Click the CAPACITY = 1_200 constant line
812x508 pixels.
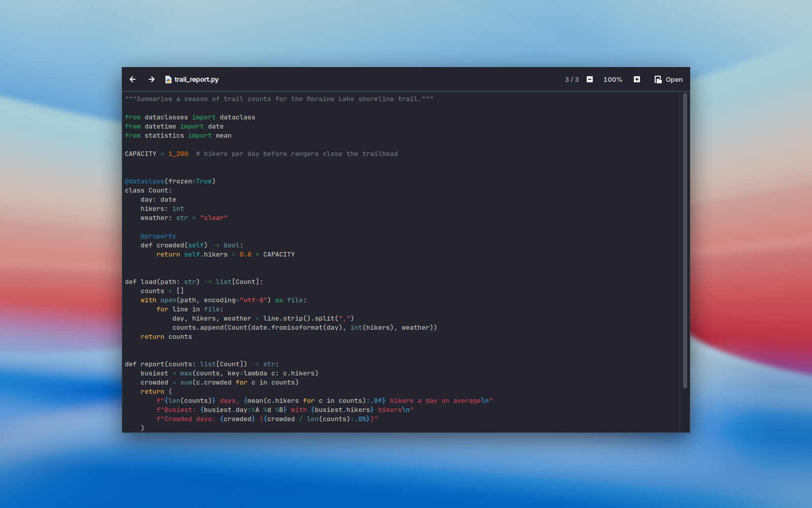coord(156,154)
